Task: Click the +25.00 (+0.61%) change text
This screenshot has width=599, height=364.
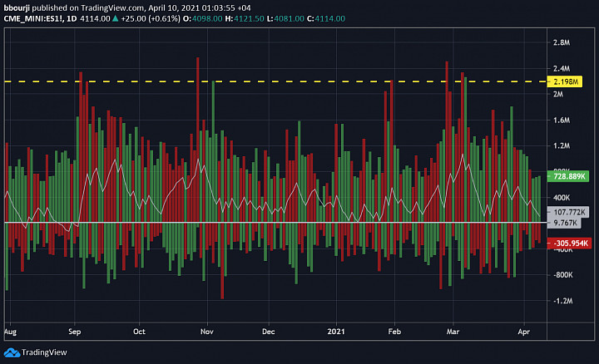Action: pos(151,18)
